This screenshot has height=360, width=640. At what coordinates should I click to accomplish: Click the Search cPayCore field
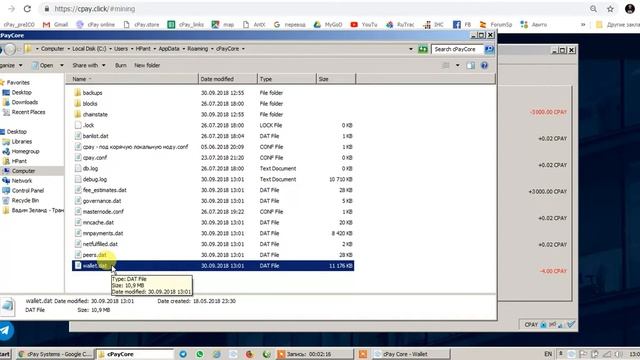pyautogui.click(x=457, y=49)
